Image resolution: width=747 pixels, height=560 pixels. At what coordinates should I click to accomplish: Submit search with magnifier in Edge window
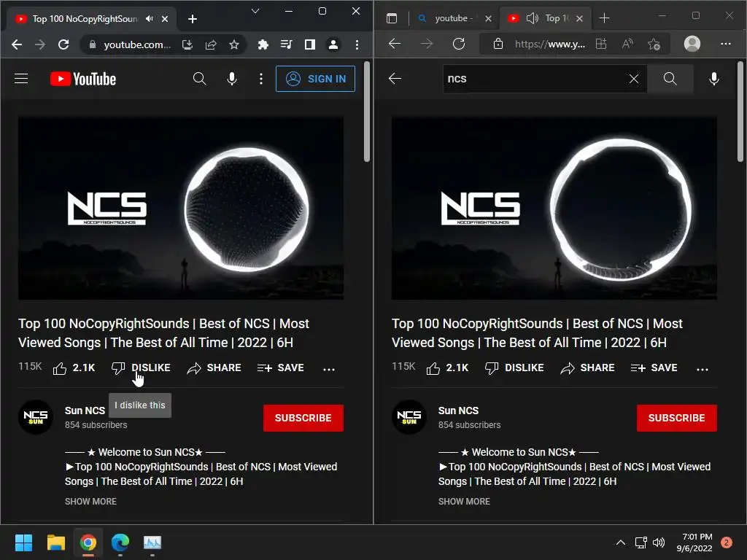coord(670,79)
